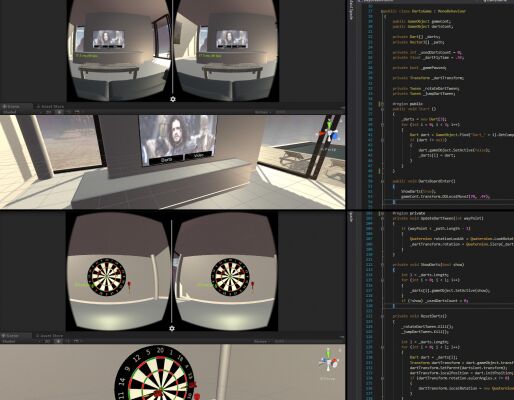Viewport: 514px width, 400px height.
Task: Select Scene tab above the TV room scene view
Action: [x=16, y=106]
